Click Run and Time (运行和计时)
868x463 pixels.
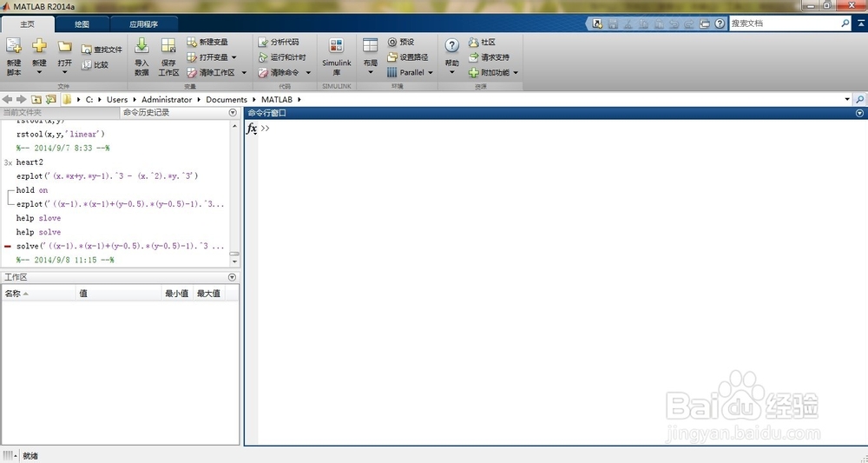click(x=282, y=57)
